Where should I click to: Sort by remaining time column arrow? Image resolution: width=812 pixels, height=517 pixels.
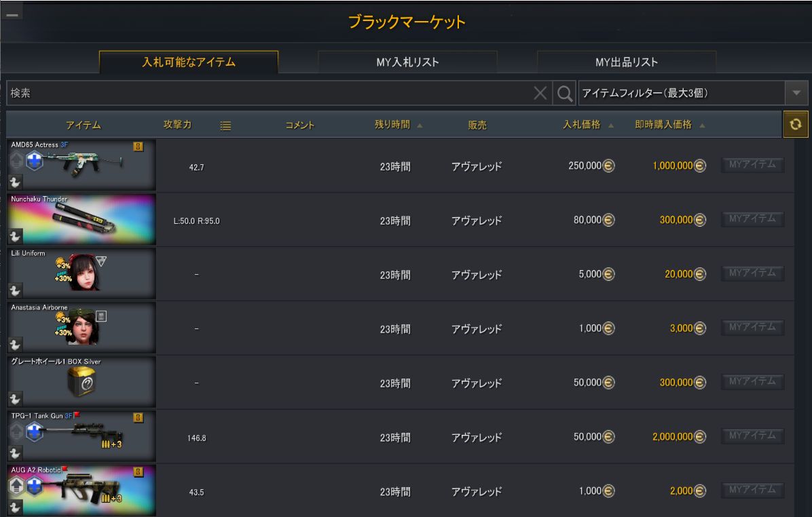coord(420,126)
